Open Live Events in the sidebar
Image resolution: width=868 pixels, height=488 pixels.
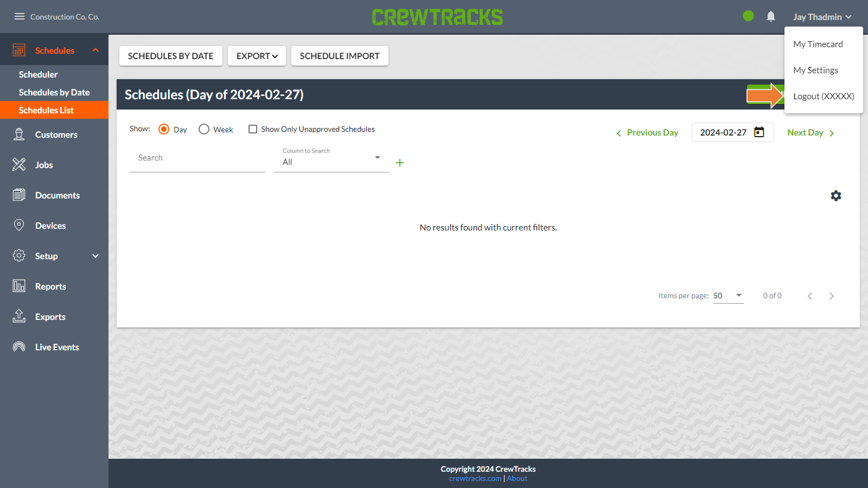pyautogui.click(x=57, y=347)
